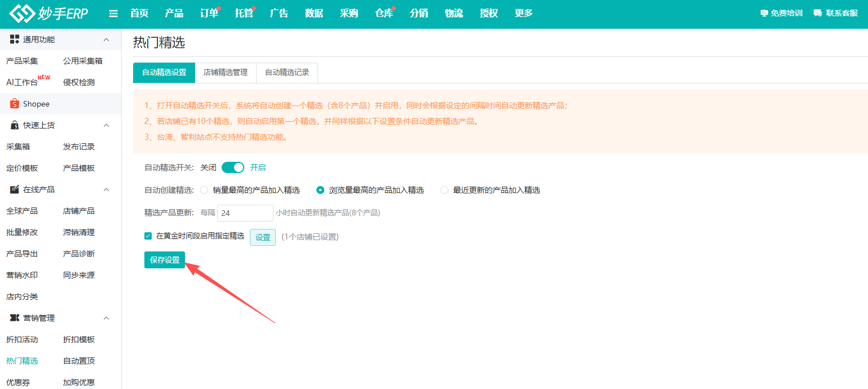
Task: Click the hamburger menu icon
Action: coord(113,14)
